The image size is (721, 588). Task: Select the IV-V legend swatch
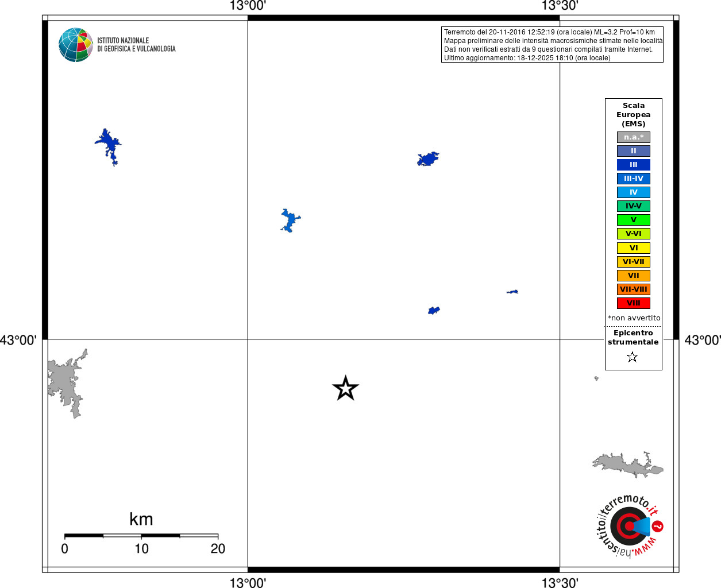(634, 206)
